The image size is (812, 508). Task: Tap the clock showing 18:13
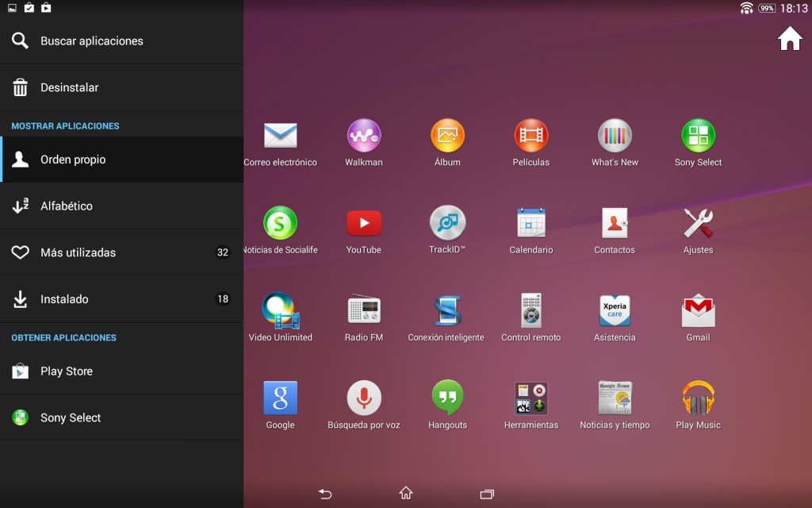coord(793,8)
